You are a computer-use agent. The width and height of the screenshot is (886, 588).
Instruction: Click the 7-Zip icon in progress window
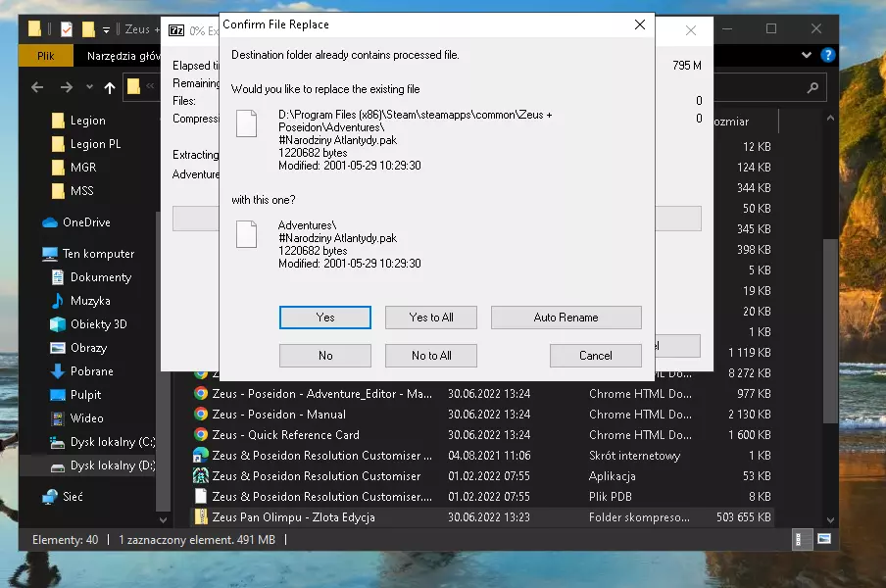pos(176,30)
